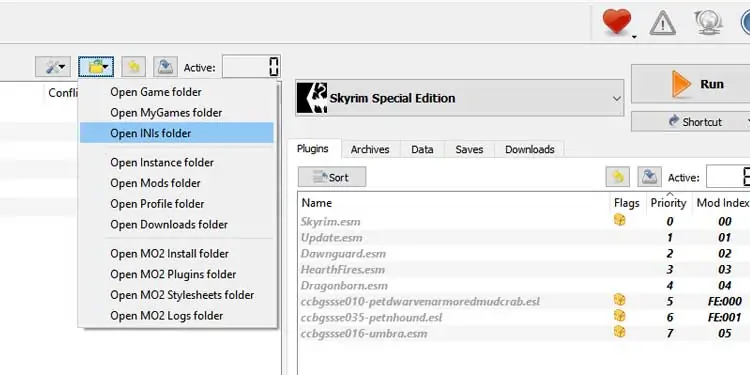Screen dimensions: 750x375
Task: Open the wrench tools dropdown in mod list
Action: click(x=53, y=67)
